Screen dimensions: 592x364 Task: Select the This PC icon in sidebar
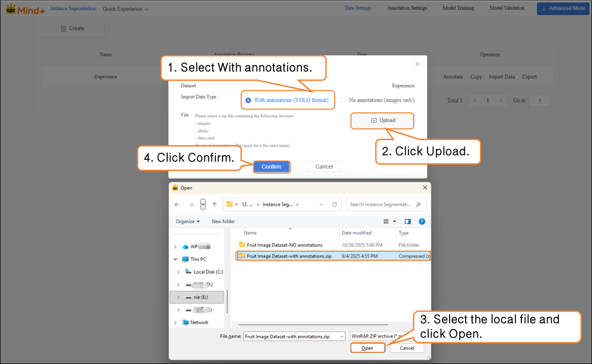click(x=185, y=259)
